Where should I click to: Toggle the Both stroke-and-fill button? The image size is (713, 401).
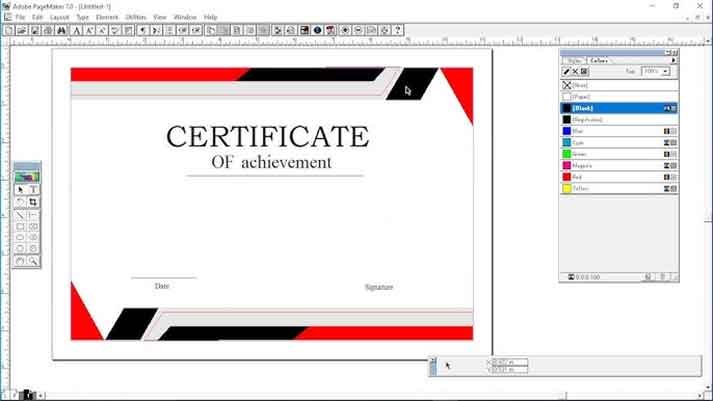click(x=584, y=72)
